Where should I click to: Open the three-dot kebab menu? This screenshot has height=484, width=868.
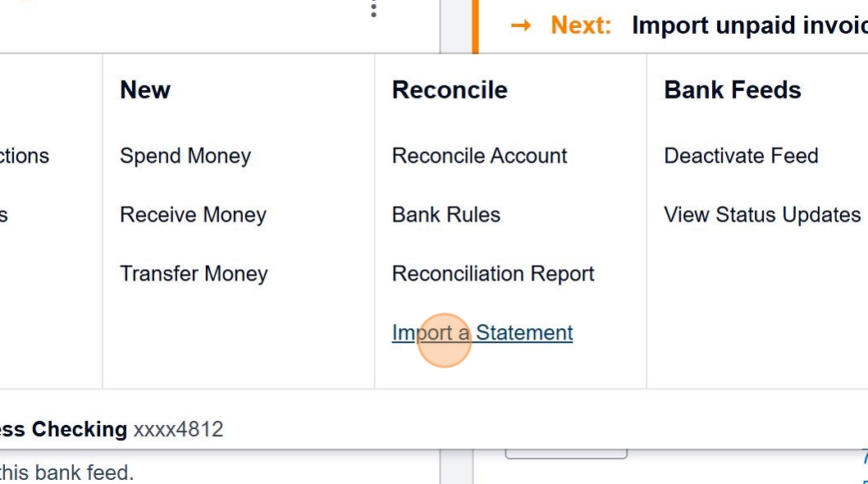[x=373, y=10]
